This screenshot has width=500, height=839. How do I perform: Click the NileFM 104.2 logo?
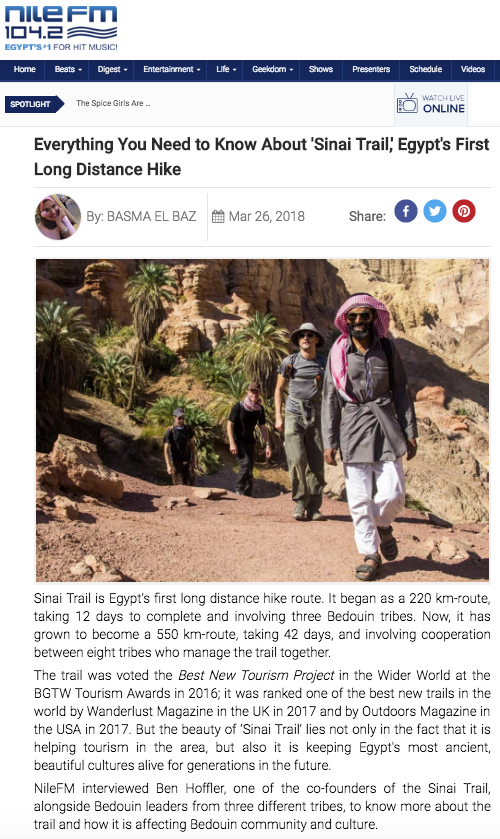pos(61,28)
